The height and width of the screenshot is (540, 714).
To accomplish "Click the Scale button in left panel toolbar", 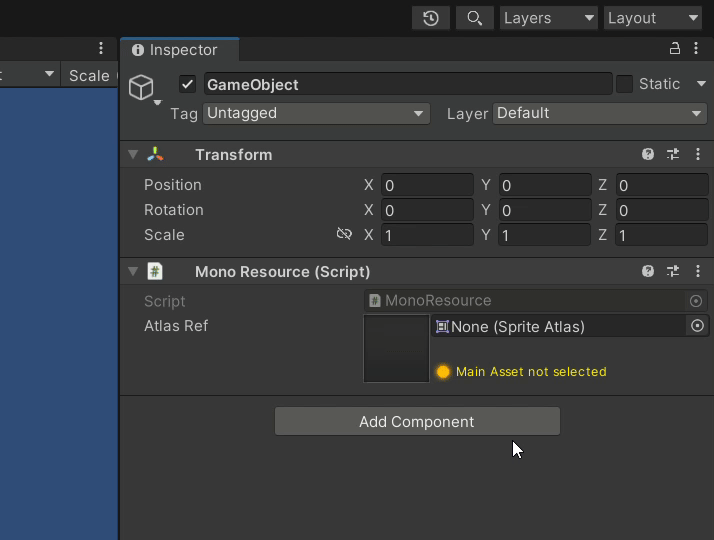I will tap(89, 76).
